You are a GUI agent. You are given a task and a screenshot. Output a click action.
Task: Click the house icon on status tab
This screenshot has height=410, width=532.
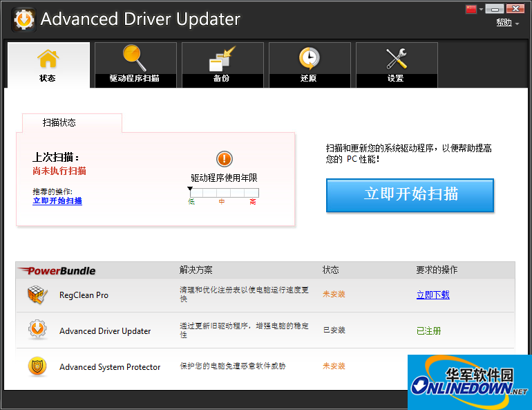coord(48,58)
